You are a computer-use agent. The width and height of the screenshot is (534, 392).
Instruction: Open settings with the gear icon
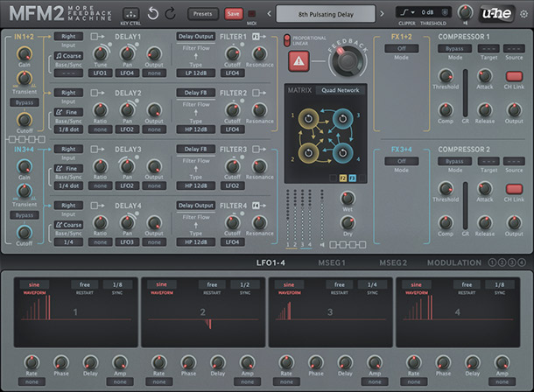[523, 14]
